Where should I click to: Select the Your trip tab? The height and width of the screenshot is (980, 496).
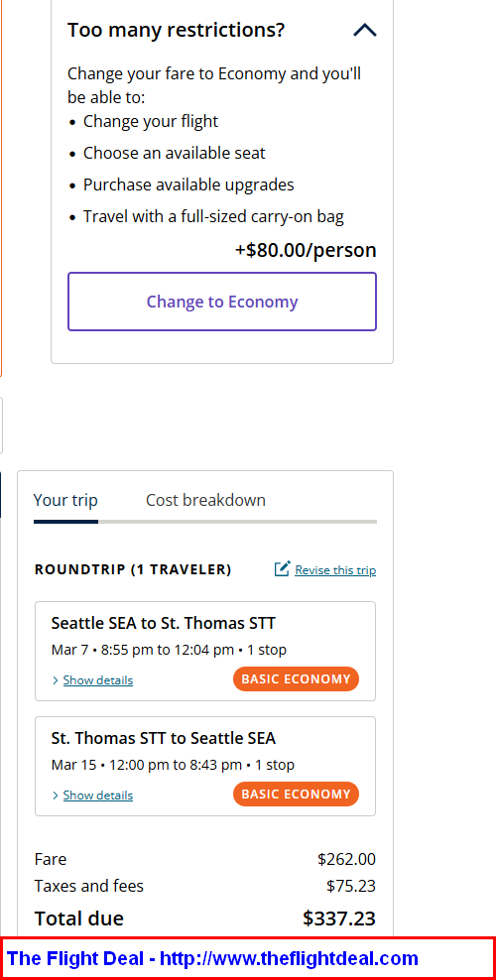point(65,500)
